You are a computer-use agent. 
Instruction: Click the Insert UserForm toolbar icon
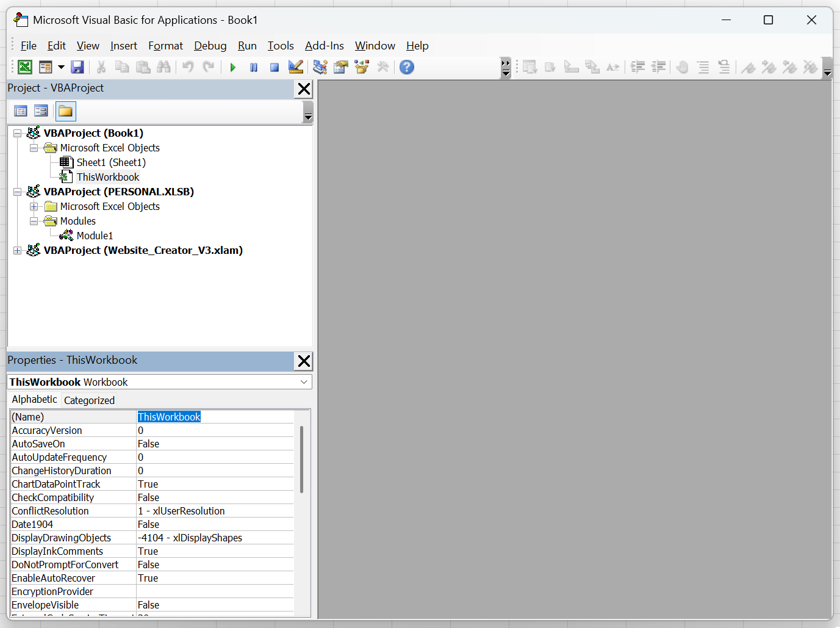[46, 67]
